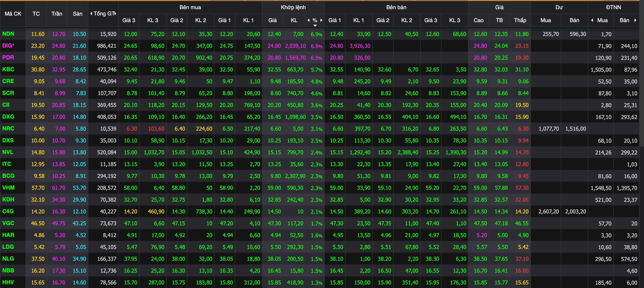Click the left arrow next to % column
Image resolution: width=644 pixels, height=288 pixels.
(x=309, y=20)
